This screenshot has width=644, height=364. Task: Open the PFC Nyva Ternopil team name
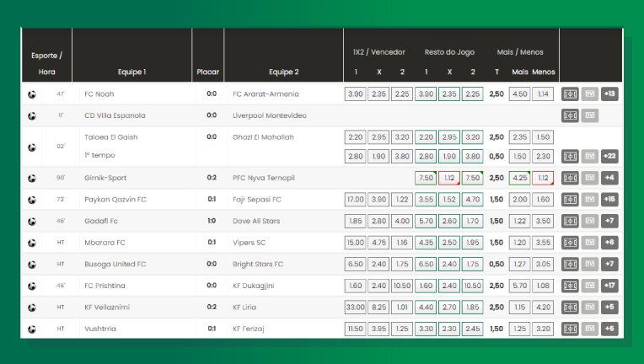(x=264, y=178)
